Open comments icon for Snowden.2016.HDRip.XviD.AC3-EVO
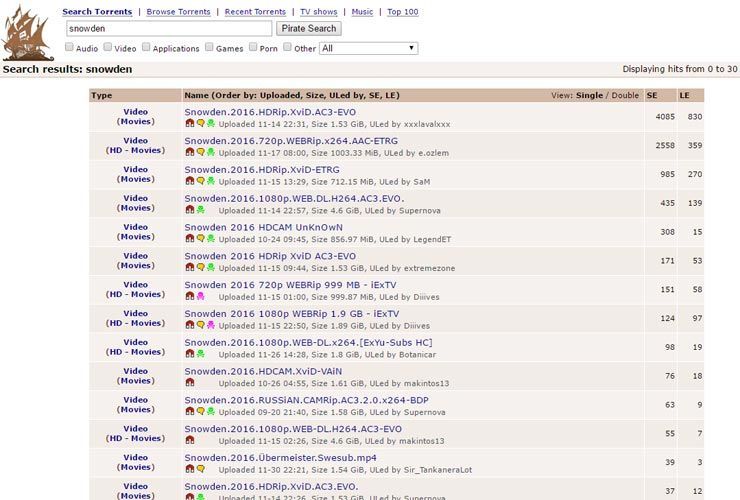The image size is (740, 500). 201,123
